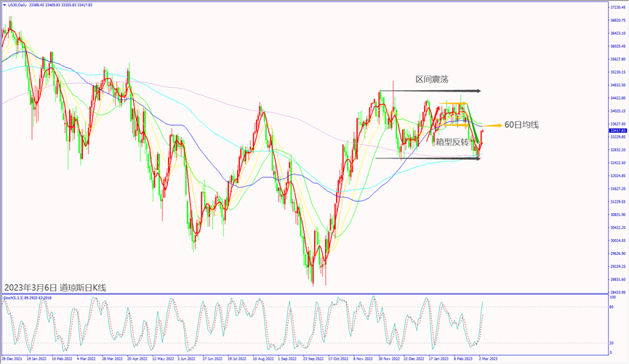Click the small triangle before US30,Daily title
Viewport: 629px width, 364px height.
pyautogui.click(x=4, y=5)
